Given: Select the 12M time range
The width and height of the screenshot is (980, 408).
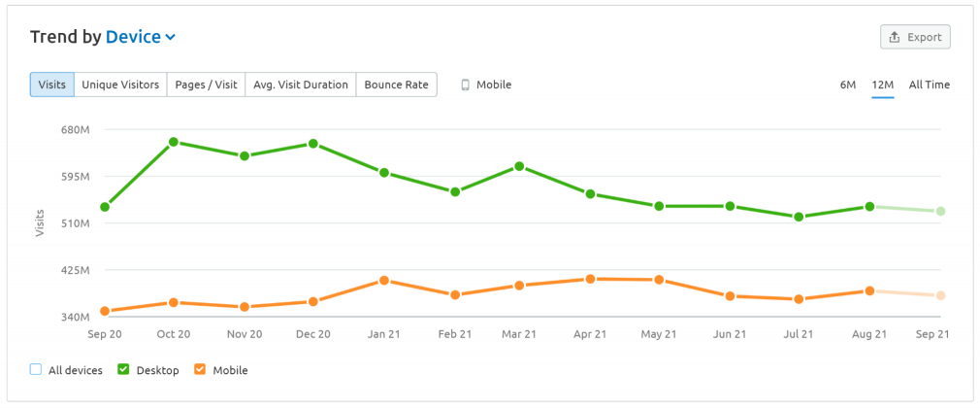Looking at the screenshot, I should click(883, 85).
